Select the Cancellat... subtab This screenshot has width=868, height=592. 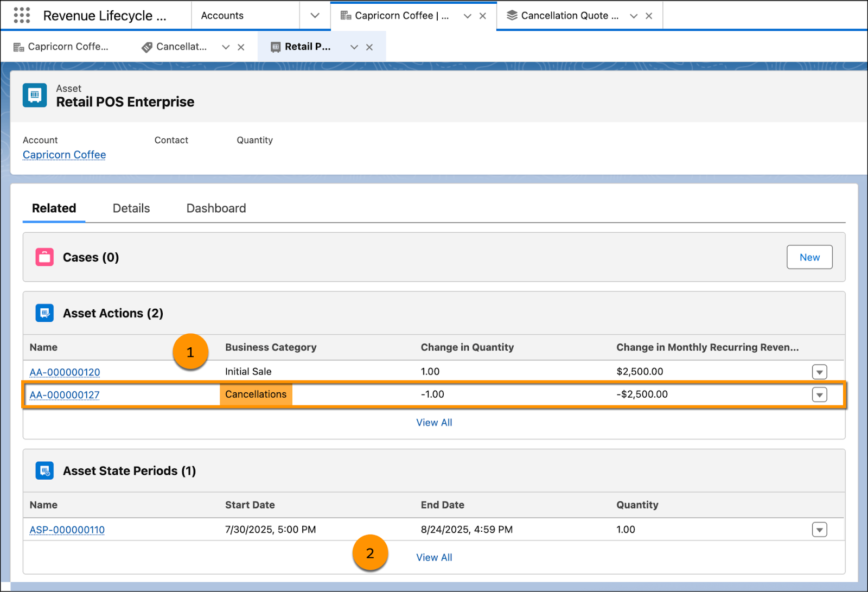tap(181, 47)
